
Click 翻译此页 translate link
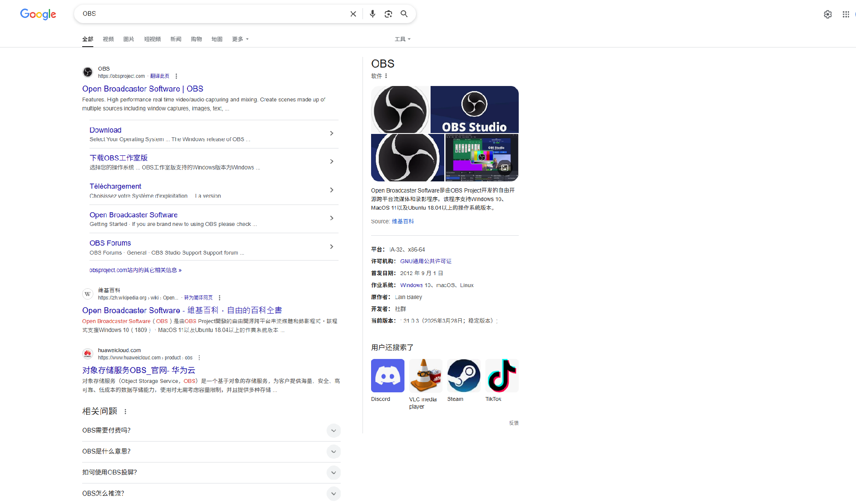pyautogui.click(x=160, y=76)
